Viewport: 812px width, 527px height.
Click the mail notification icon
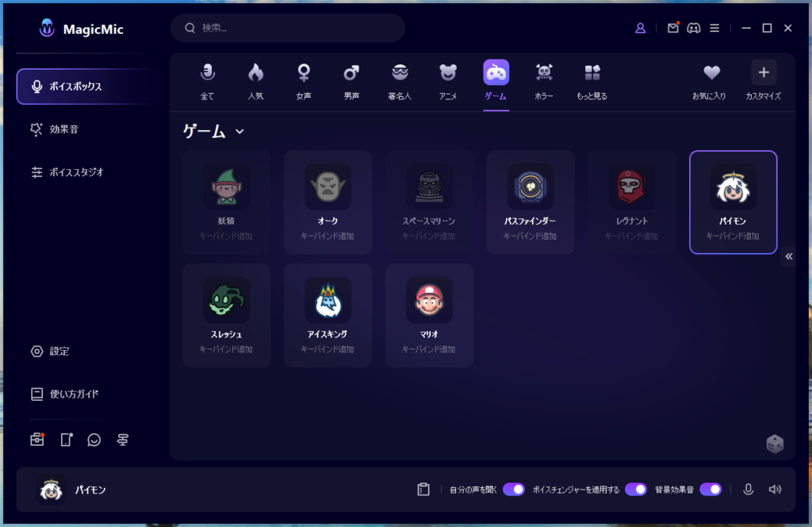[673, 28]
